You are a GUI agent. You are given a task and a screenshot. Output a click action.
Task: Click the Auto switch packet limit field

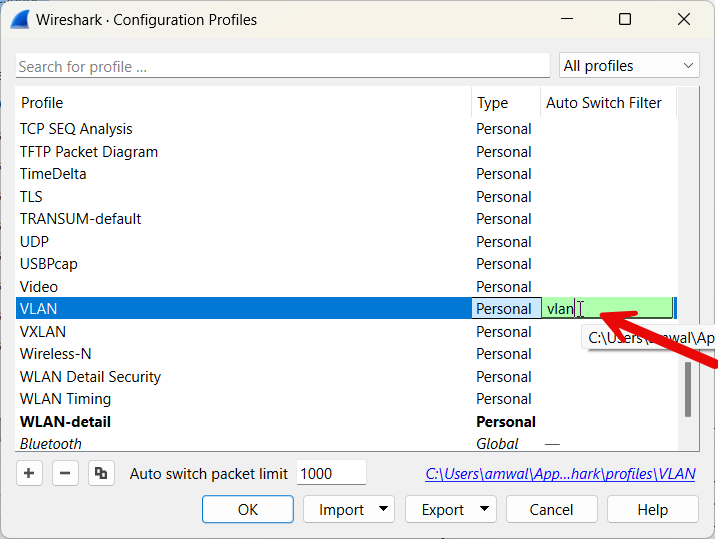pos(331,474)
